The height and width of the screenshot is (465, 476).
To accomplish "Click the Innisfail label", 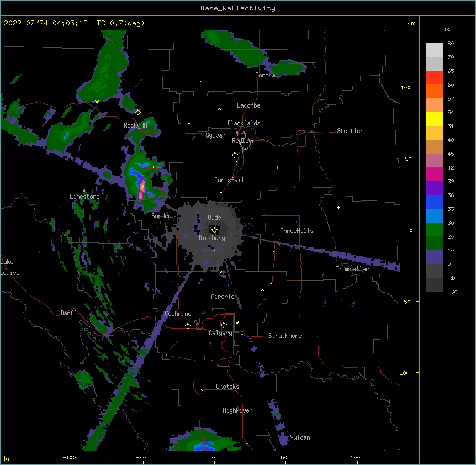I will (x=229, y=180).
